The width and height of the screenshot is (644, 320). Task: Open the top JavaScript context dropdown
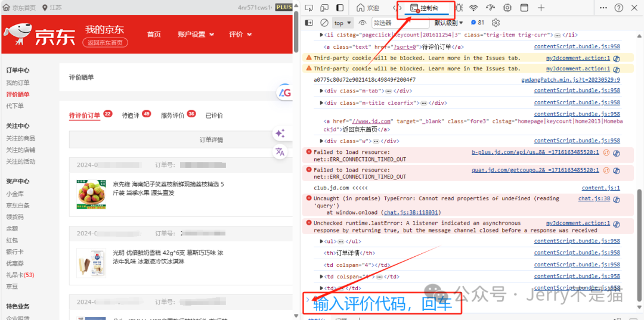pos(343,23)
